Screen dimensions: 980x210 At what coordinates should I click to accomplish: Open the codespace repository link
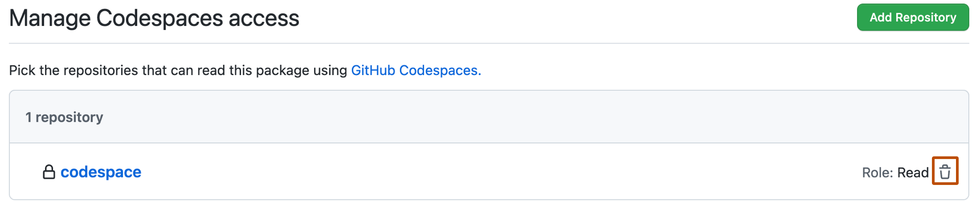tap(100, 172)
